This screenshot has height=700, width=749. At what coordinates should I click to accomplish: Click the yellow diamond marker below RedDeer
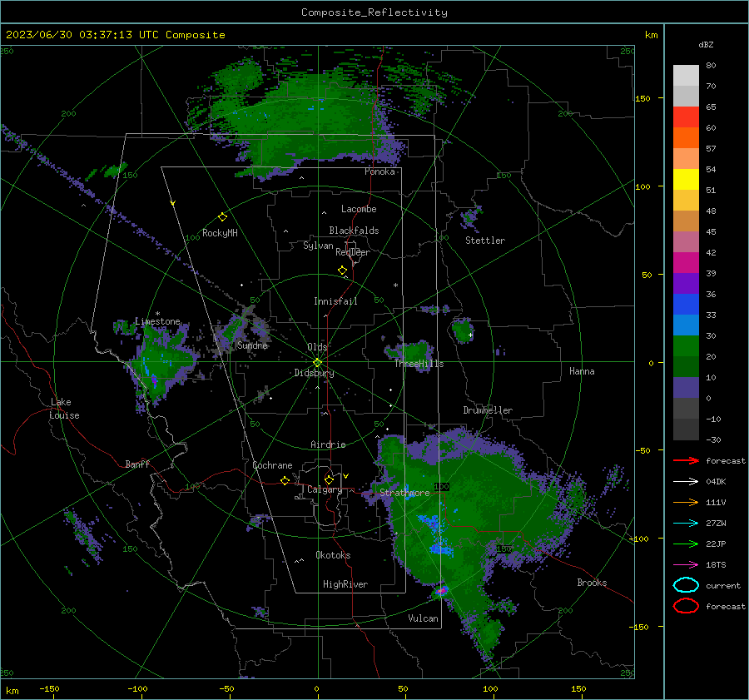click(342, 271)
